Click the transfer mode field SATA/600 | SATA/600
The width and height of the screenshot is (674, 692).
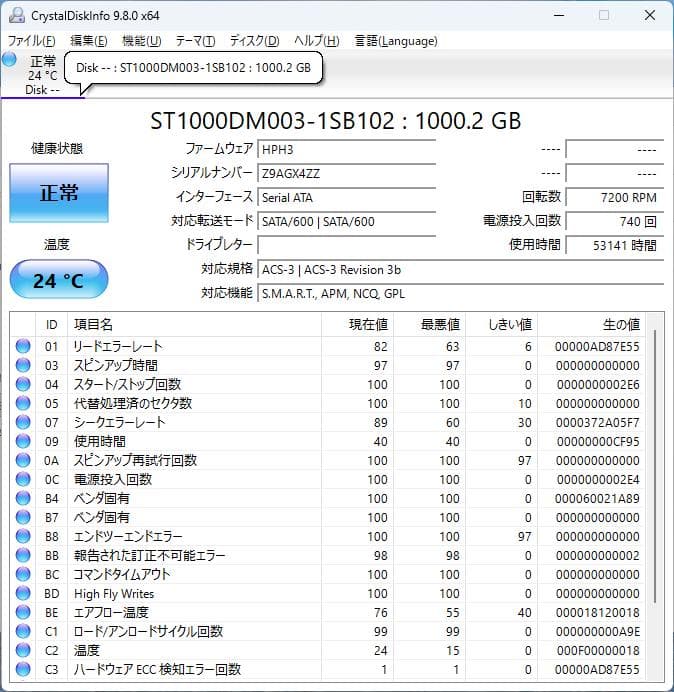click(x=346, y=221)
